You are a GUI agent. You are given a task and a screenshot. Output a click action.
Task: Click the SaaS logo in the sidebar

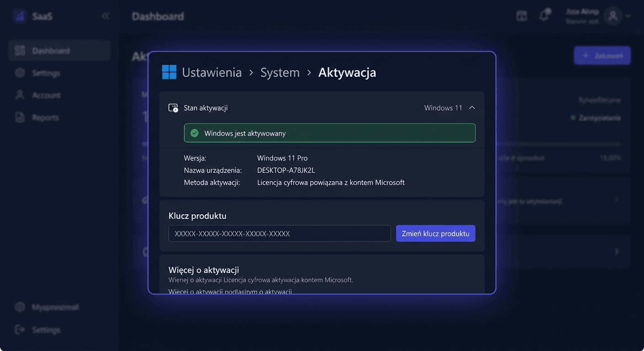tap(19, 16)
